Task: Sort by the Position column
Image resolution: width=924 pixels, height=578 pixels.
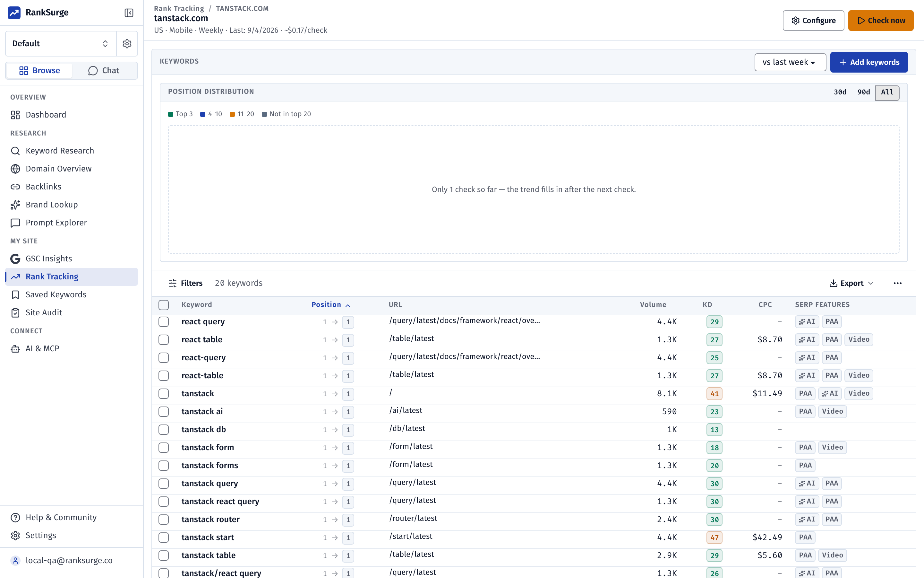Action: click(x=331, y=305)
